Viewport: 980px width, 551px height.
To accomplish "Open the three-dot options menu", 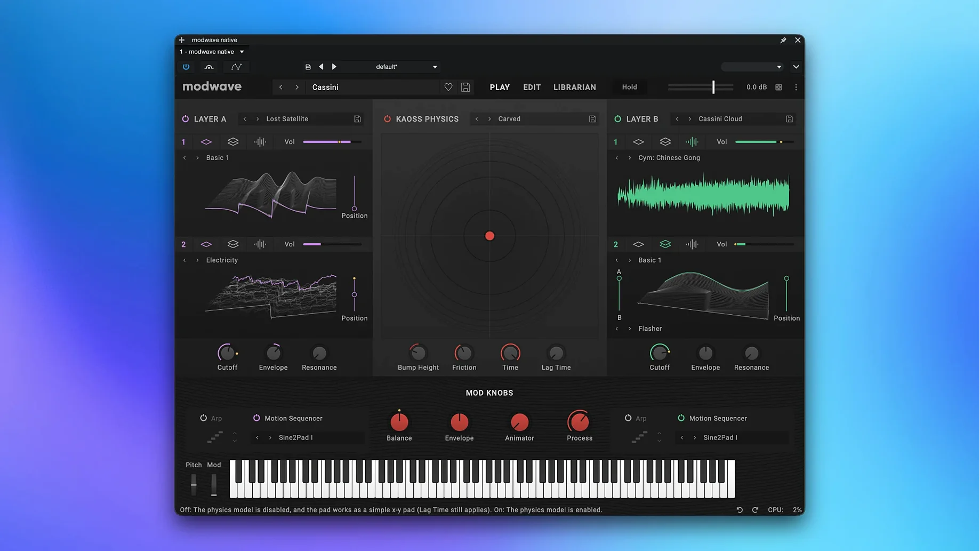I will [796, 87].
